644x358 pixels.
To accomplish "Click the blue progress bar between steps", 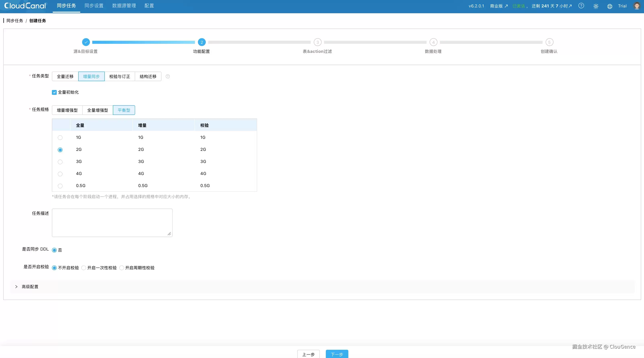I will pyautogui.click(x=143, y=42).
